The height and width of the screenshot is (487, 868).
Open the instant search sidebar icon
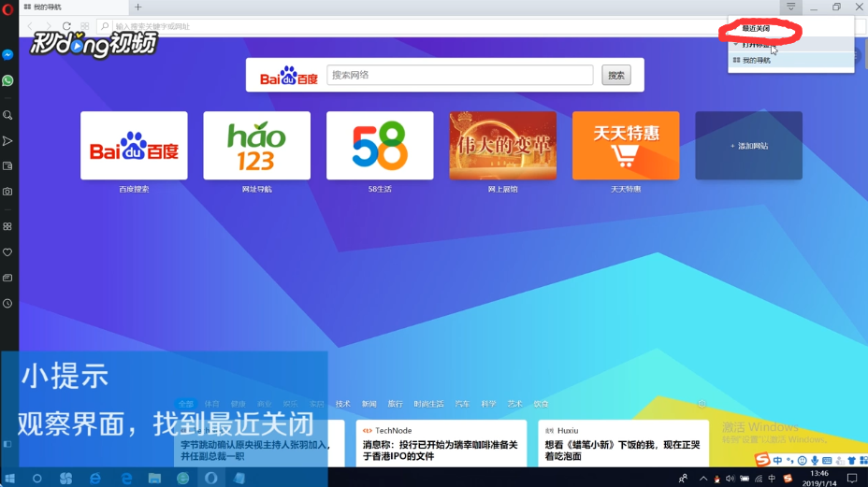pyautogui.click(x=7, y=115)
